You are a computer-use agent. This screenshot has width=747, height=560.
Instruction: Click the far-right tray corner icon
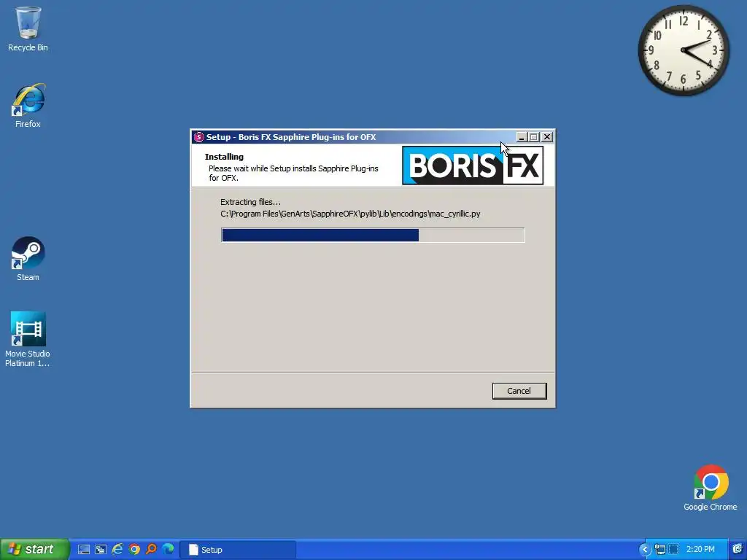[738, 550]
